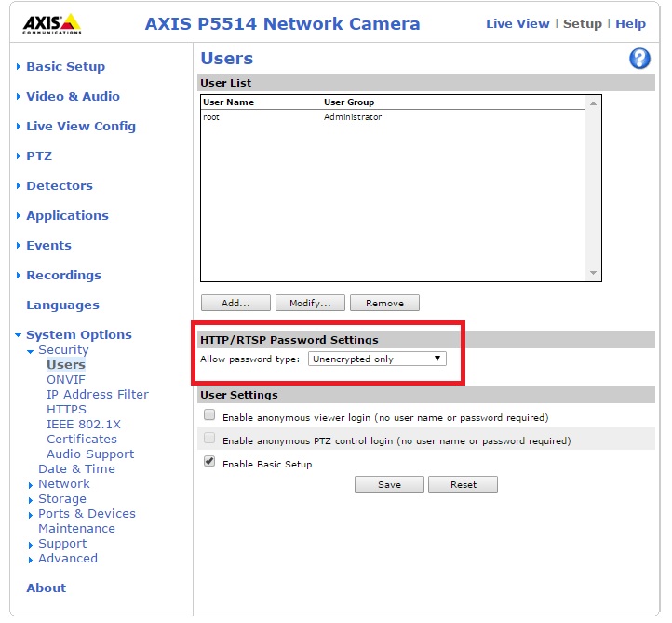Open the About page
The height and width of the screenshot is (623, 672).
[x=47, y=588]
